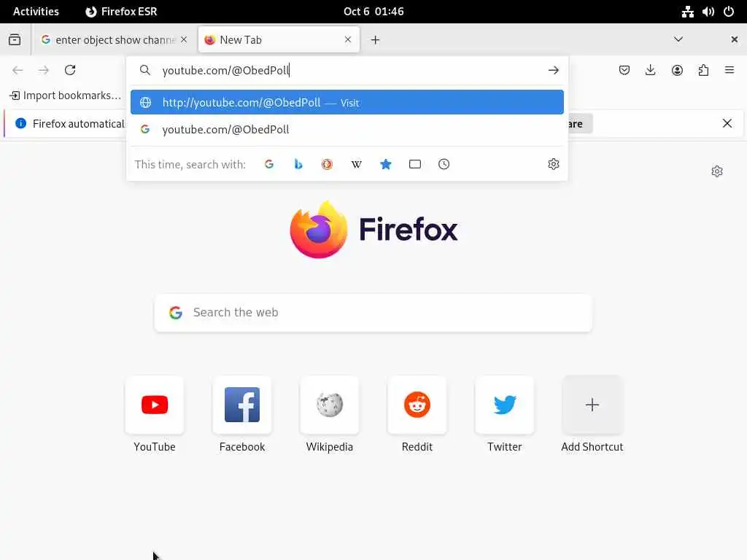Go back with the back arrow
The height and width of the screenshot is (560, 747).
pos(18,71)
